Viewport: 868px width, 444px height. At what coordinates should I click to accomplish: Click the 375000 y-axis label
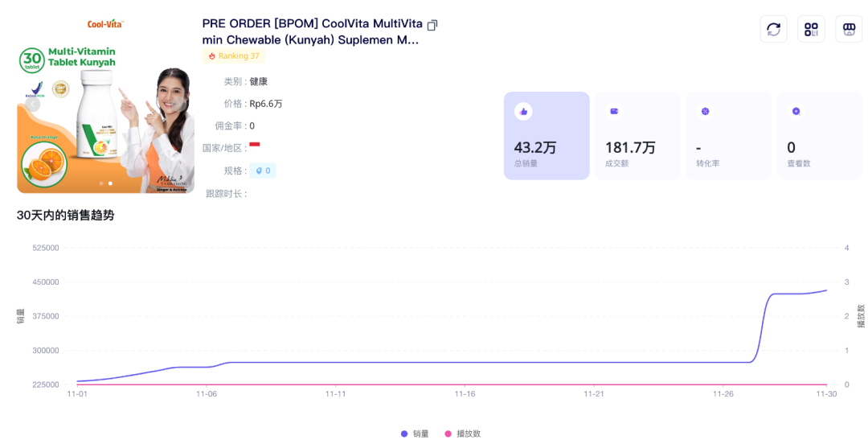tap(46, 316)
